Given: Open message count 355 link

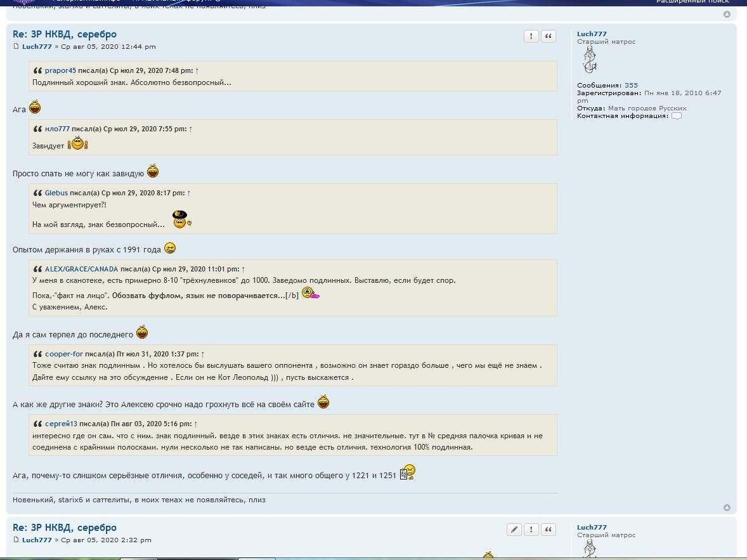Looking at the screenshot, I should coord(631,85).
